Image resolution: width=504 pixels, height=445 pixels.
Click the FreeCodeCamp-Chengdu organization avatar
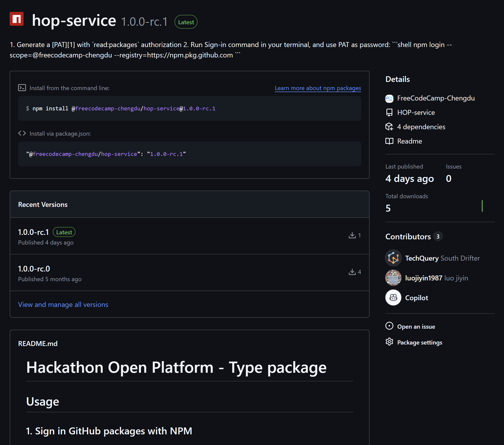(389, 98)
